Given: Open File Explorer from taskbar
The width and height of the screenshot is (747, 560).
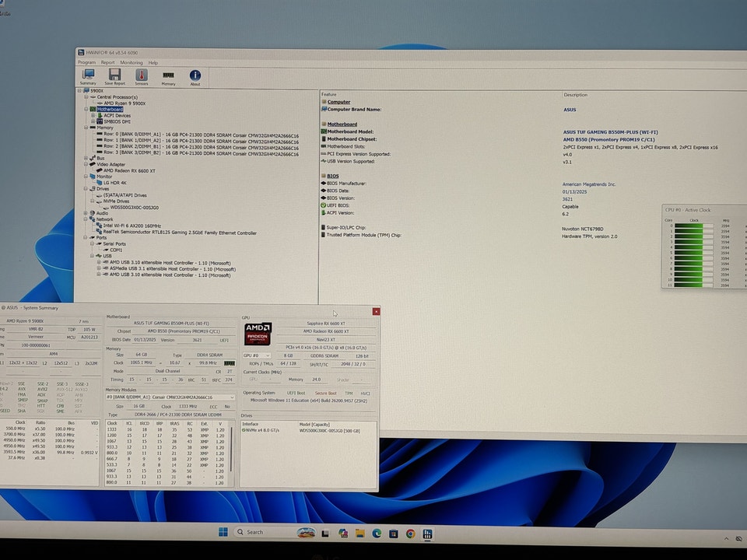Looking at the screenshot, I should pyautogui.click(x=360, y=534).
